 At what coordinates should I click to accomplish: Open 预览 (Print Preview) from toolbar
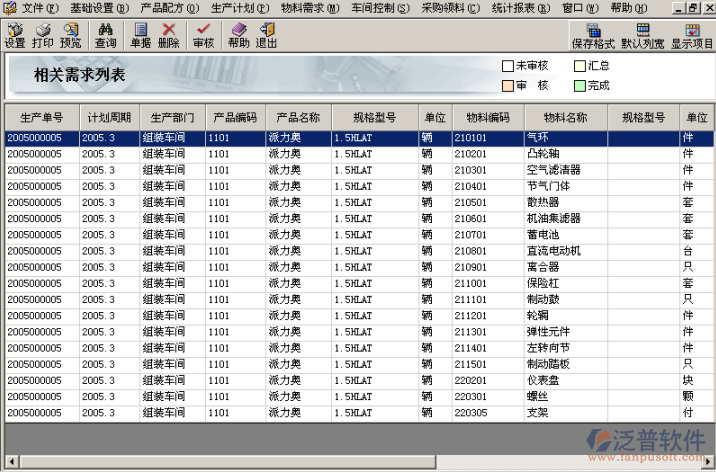tap(71, 36)
